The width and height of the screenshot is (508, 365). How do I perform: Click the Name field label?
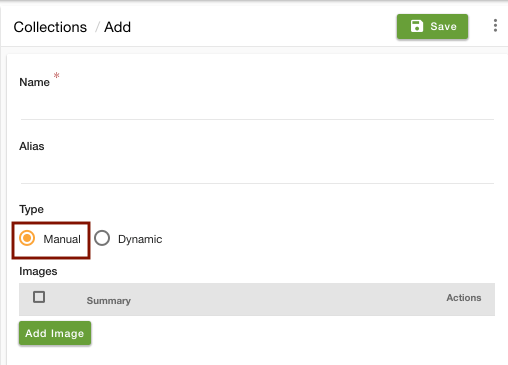coord(34,82)
